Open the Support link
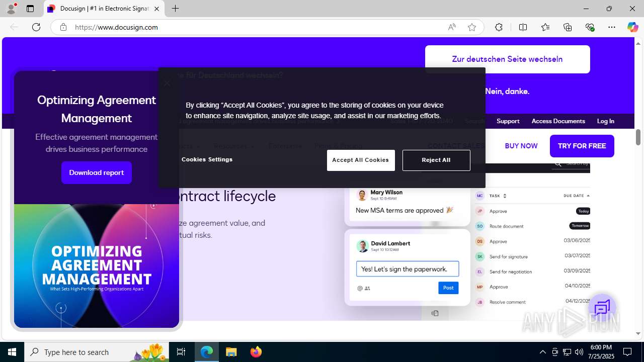The image size is (644, 362). (508, 121)
